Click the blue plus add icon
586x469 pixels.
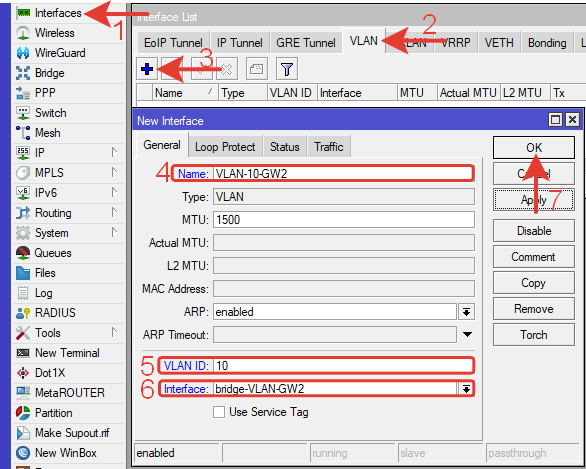point(147,69)
